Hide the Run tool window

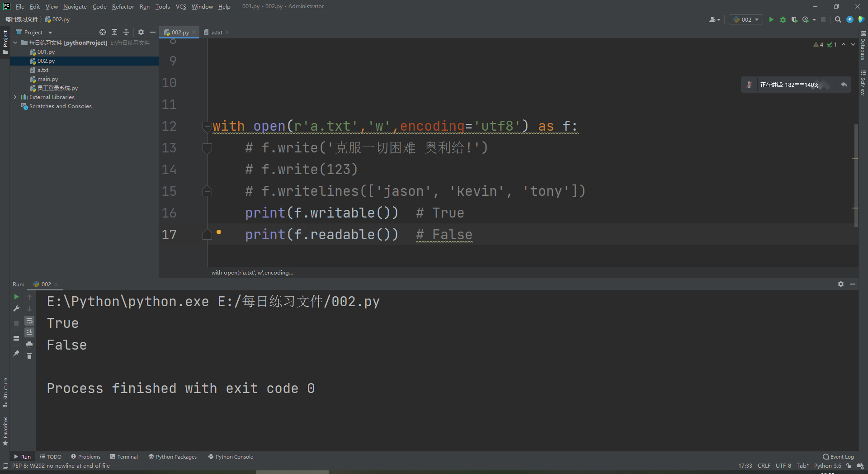pos(853,284)
